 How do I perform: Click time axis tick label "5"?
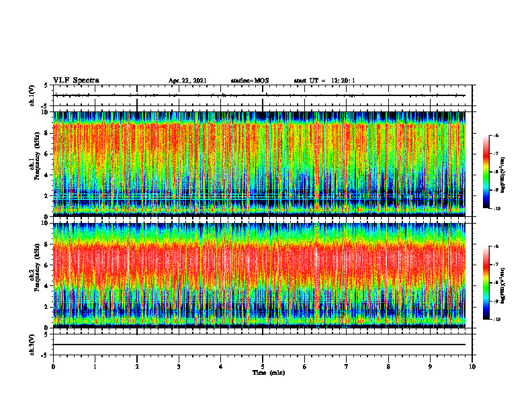tap(263, 367)
